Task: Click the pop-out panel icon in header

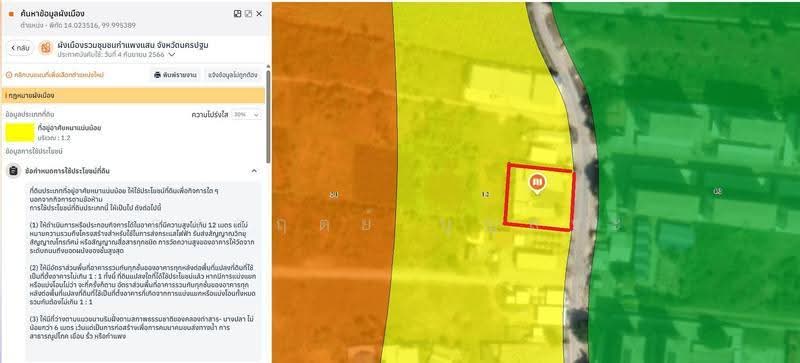Action: [x=248, y=14]
